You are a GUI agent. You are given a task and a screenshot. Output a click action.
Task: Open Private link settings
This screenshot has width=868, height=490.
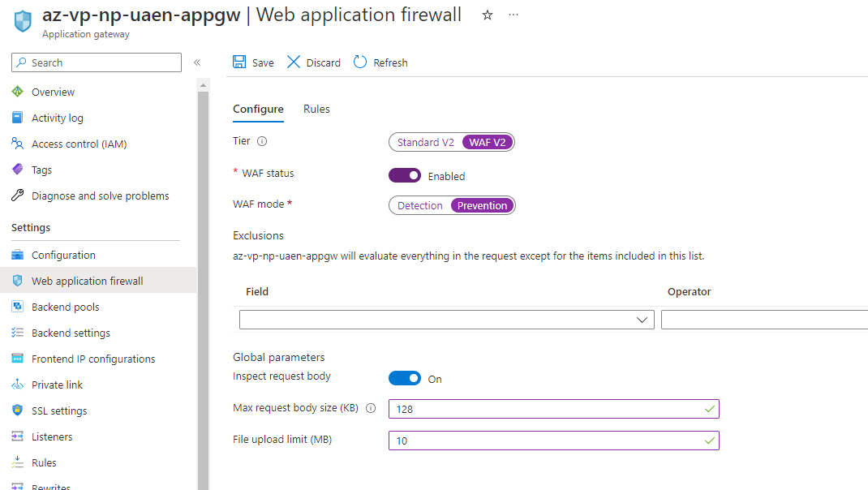tap(57, 385)
